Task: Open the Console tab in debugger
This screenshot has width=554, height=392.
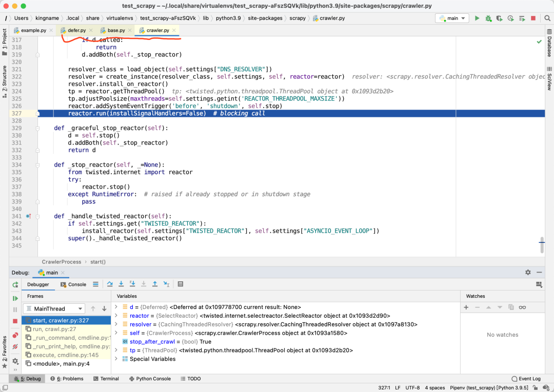Action: [73, 284]
